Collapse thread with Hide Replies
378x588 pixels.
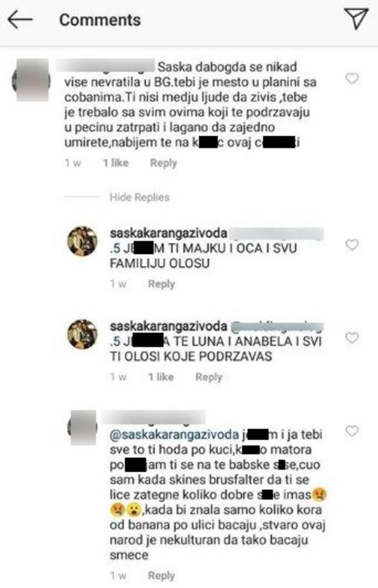coord(139,197)
